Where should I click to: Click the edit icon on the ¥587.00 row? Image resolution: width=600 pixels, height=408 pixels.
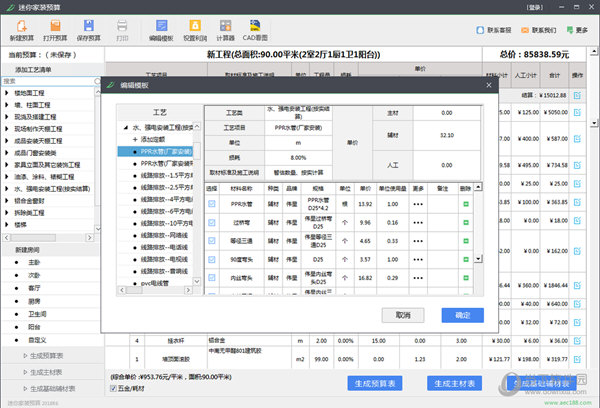click(577, 139)
